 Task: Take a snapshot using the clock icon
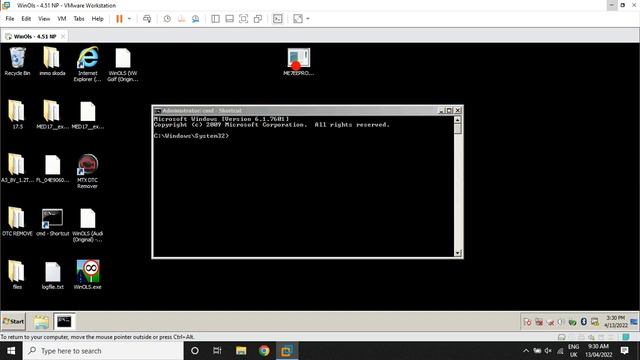pos(167,19)
